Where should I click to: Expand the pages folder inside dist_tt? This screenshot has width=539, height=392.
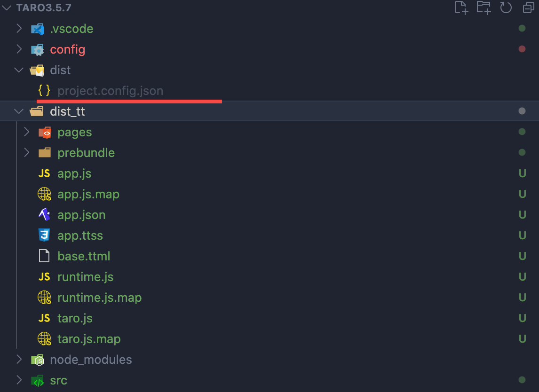coord(27,132)
